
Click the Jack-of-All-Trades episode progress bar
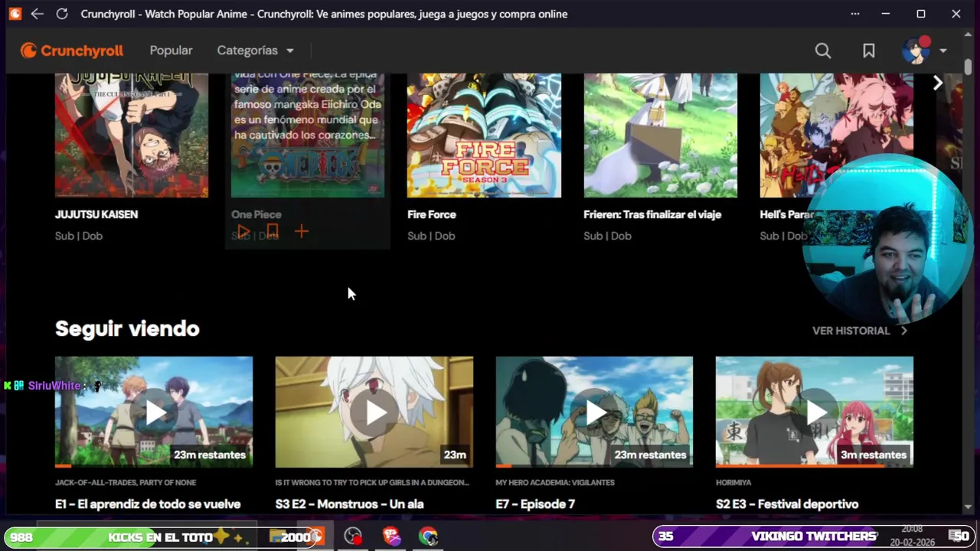[154, 466]
